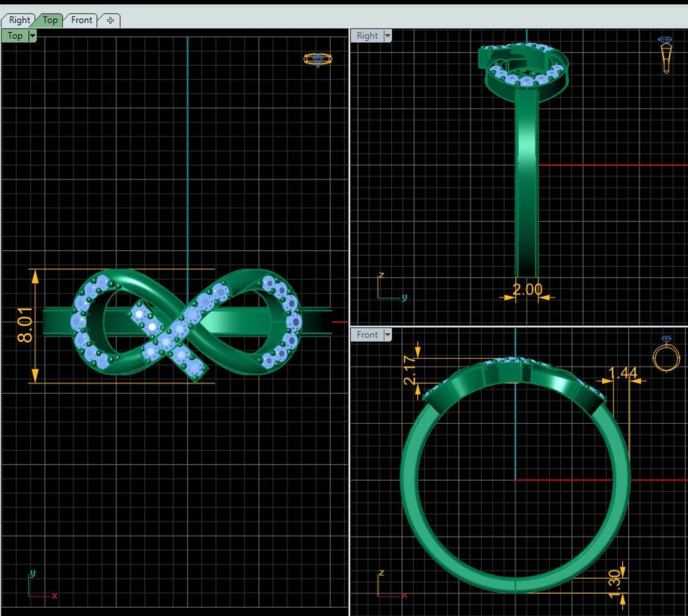The width and height of the screenshot is (688, 616).
Task: Open the Front viewport dropdown arrow
Action: (387, 335)
